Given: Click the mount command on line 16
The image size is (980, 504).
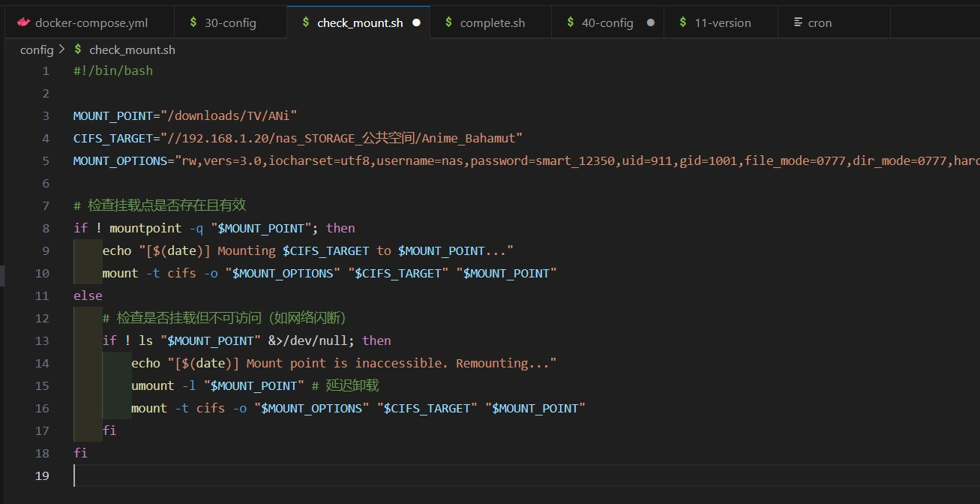Looking at the screenshot, I should tap(149, 408).
